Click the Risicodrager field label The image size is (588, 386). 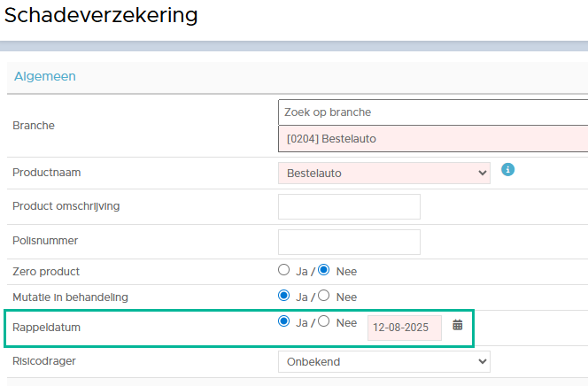click(x=44, y=361)
